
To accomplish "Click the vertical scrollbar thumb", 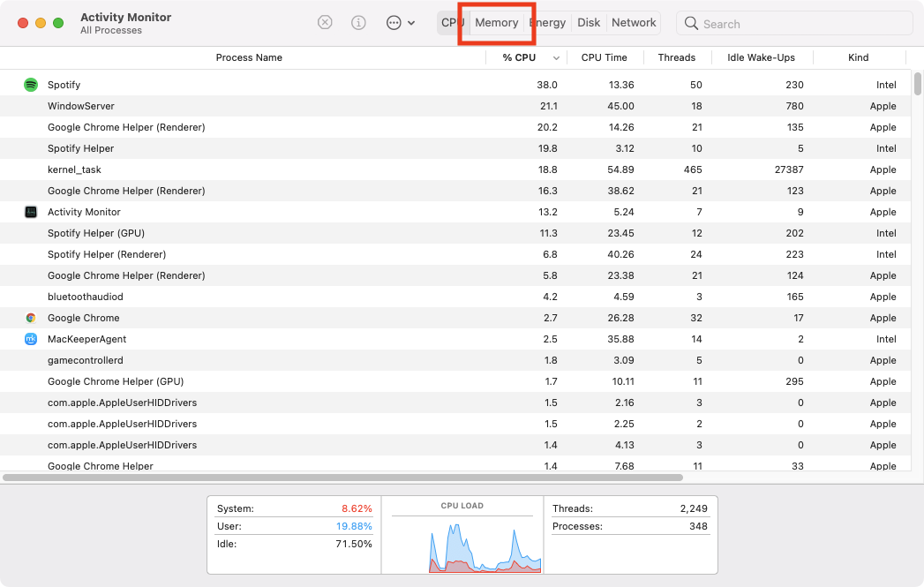I will 918,83.
